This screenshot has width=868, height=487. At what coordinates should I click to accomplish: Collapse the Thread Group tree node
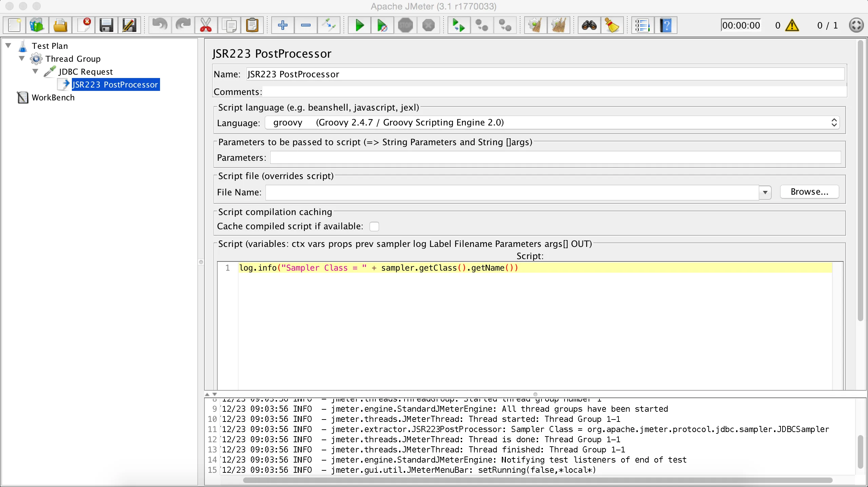[x=22, y=58]
